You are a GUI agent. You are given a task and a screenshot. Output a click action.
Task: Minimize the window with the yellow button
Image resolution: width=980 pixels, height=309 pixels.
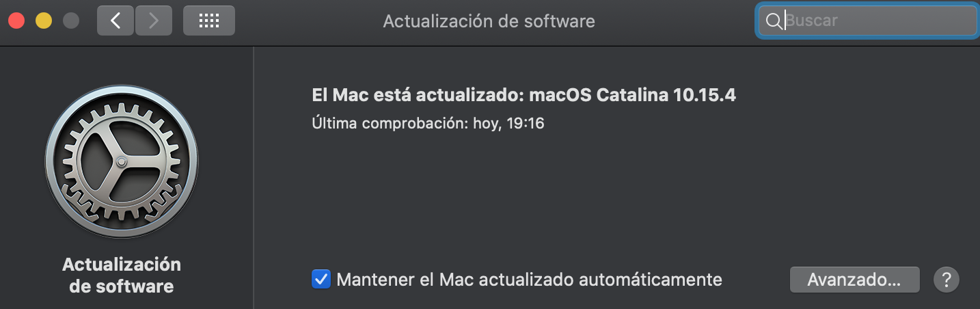pyautogui.click(x=44, y=21)
